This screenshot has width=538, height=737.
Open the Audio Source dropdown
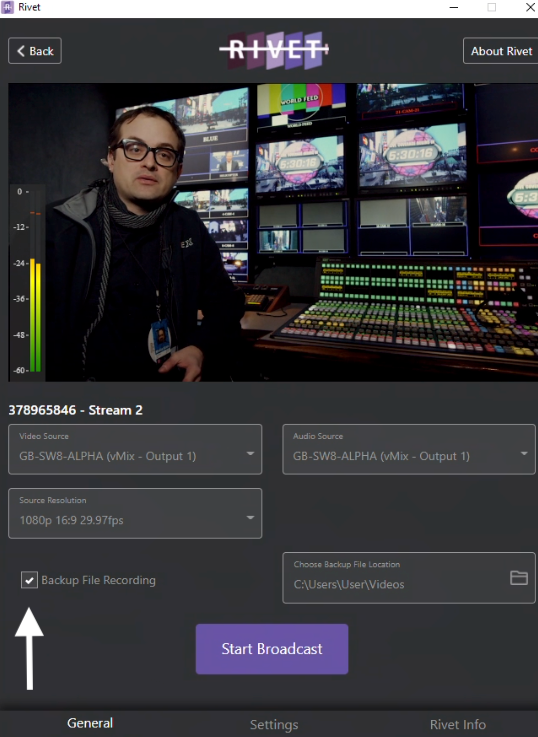[x=409, y=449]
